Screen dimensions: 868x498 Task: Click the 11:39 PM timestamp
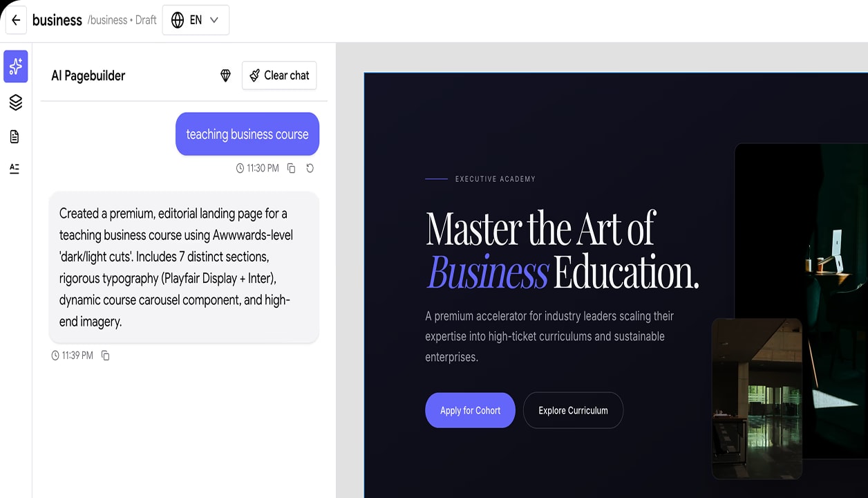click(x=72, y=356)
